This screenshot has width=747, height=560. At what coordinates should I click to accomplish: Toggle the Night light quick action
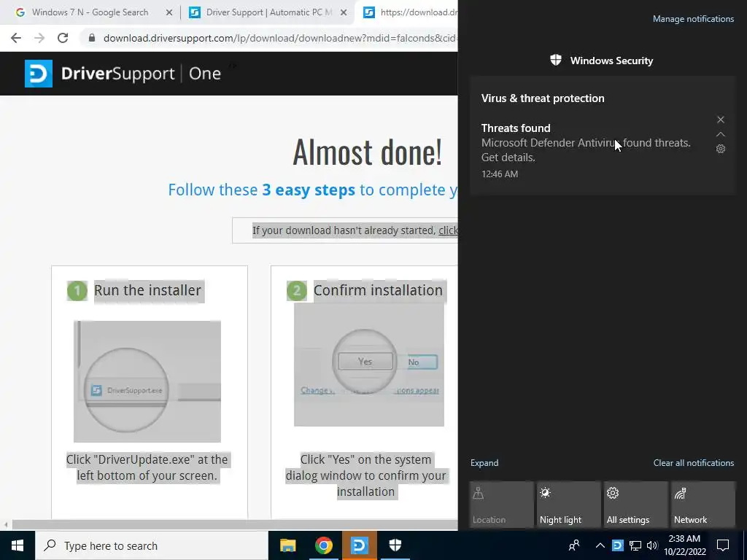(x=568, y=505)
